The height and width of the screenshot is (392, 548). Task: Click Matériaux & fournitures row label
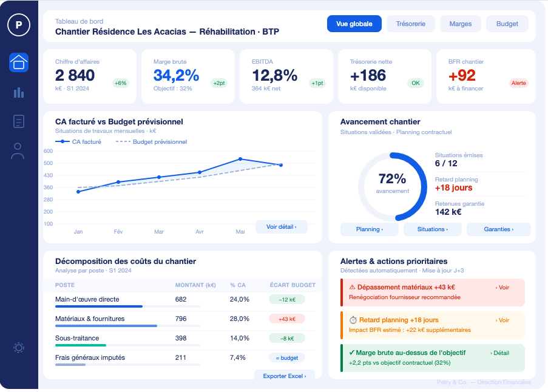point(90,319)
